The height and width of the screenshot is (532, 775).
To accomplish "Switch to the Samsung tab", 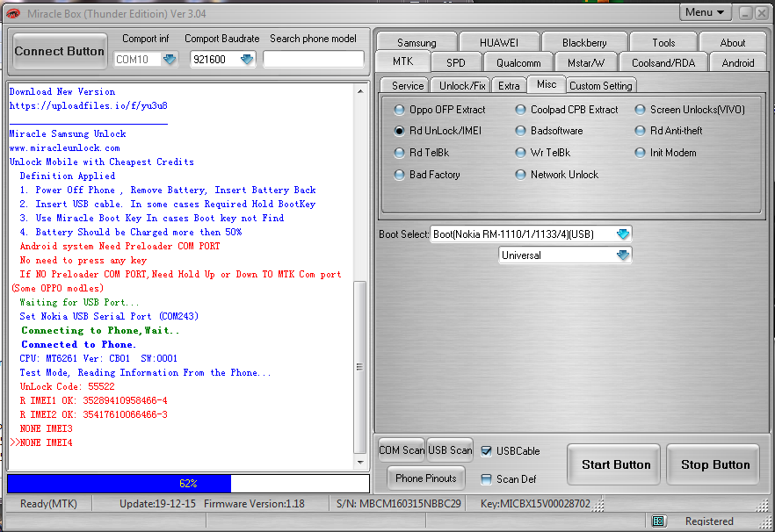I will tap(416, 42).
